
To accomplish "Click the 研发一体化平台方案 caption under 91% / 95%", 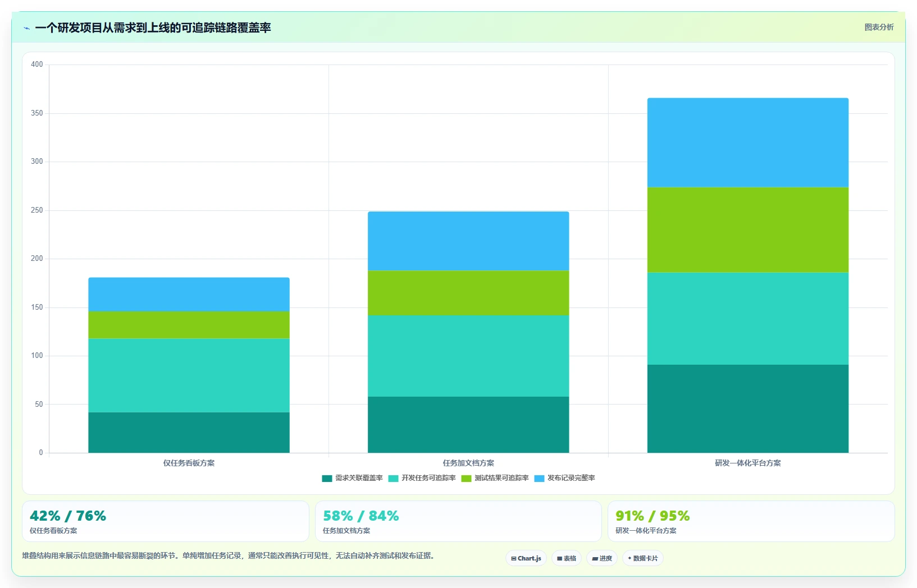I will coord(646,531).
